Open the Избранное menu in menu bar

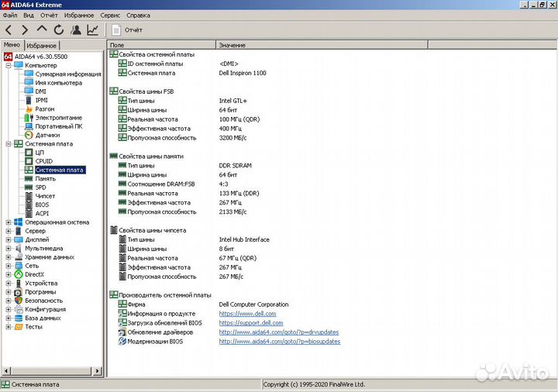(79, 15)
